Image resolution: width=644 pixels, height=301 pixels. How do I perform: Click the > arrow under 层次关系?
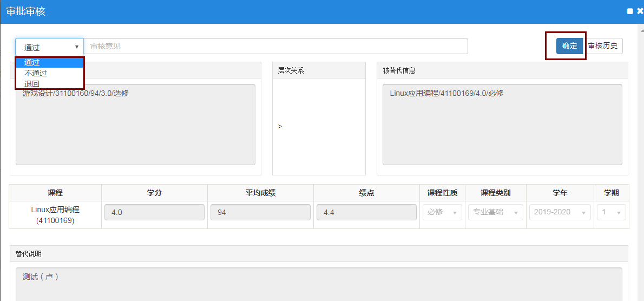click(280, 126)
